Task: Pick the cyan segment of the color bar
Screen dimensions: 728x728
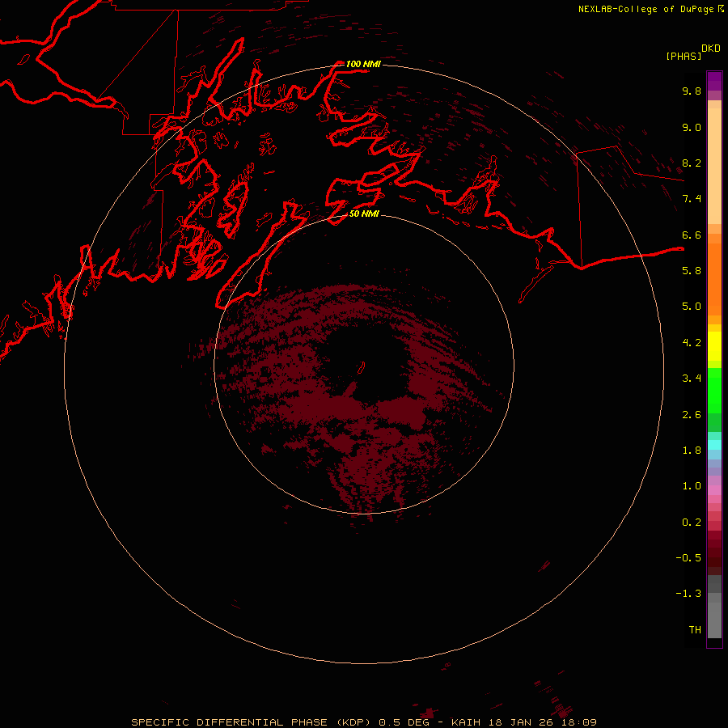Action: click(714, 445)
